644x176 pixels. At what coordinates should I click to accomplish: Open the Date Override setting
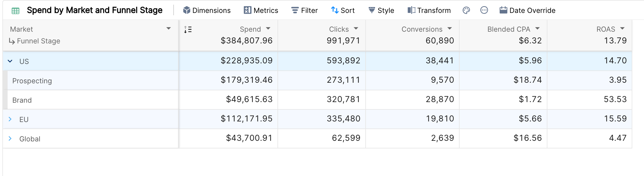pyautogui.click(x=527, y=10)
